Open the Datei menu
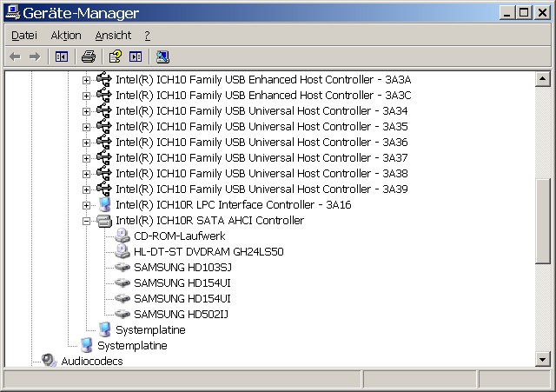 24,35
